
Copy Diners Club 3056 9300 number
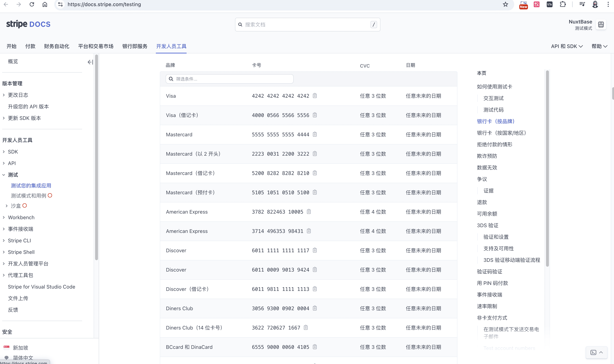315,308
